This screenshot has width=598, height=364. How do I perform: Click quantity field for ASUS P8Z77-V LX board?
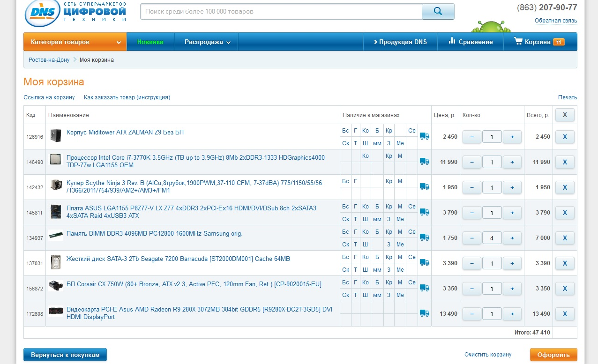click(x=492, y=213)
